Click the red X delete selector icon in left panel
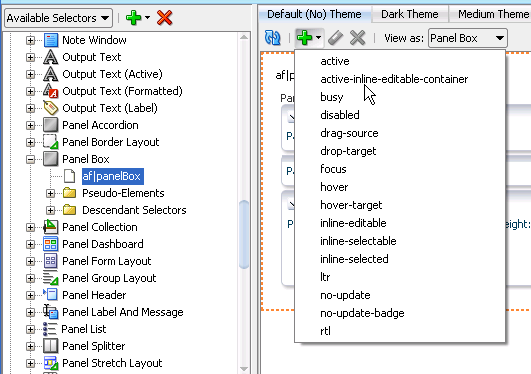 pyautogui.click(x=165, y=18)
